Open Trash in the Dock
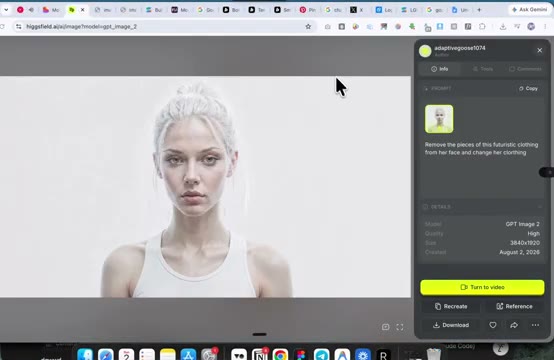Image resolution: width=554 pixels, height=360 pixels. [434, 354]
